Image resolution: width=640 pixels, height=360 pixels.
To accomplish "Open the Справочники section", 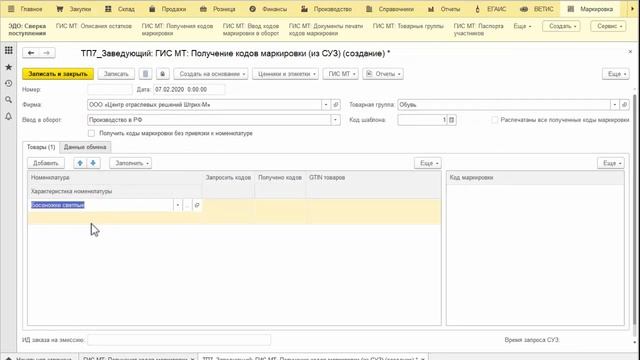I will click(x=390, y=9).
